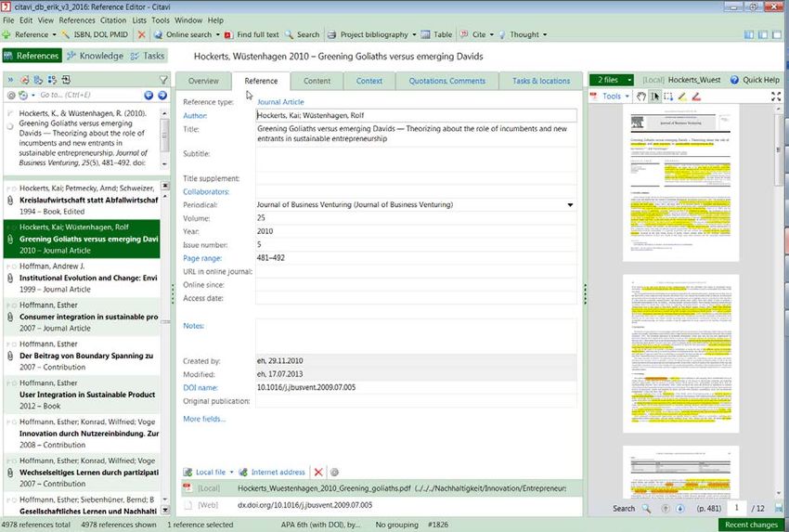
Task: Click the More fields... link
Action: tap(204, 419)
